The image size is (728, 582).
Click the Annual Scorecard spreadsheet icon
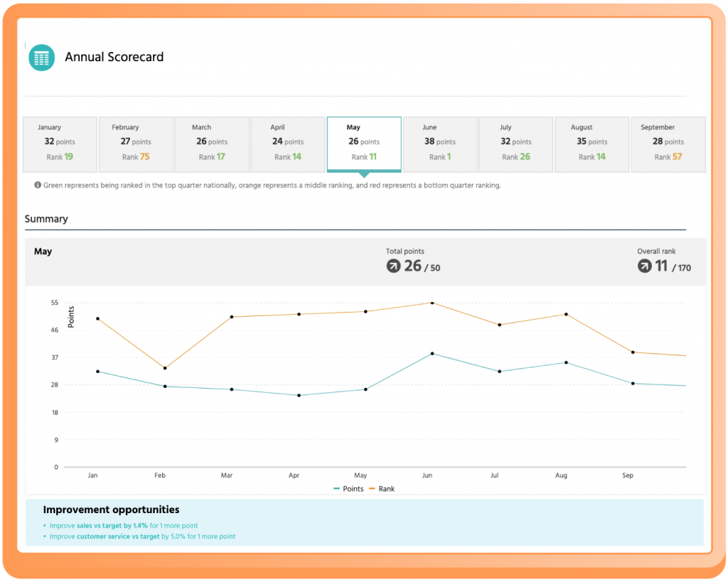[x=41, y=57]
